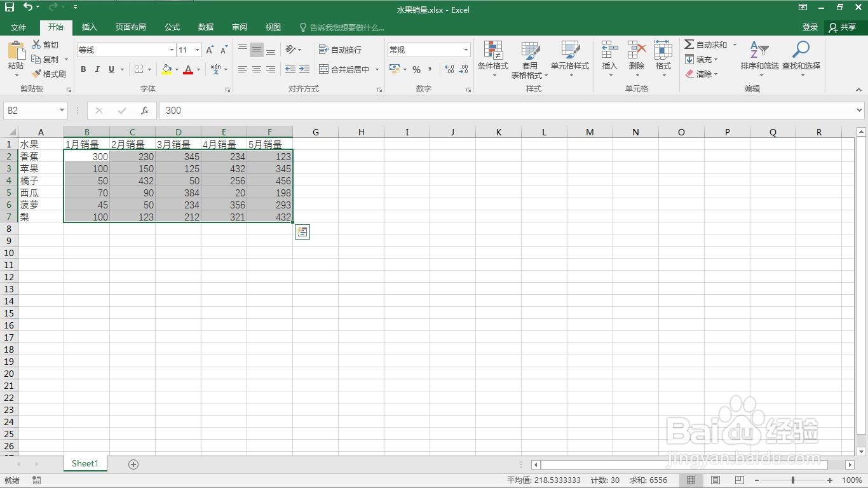The image size is (868, 488).
Task: Click the cell borders icon
Action: click(x=139, y=69)
